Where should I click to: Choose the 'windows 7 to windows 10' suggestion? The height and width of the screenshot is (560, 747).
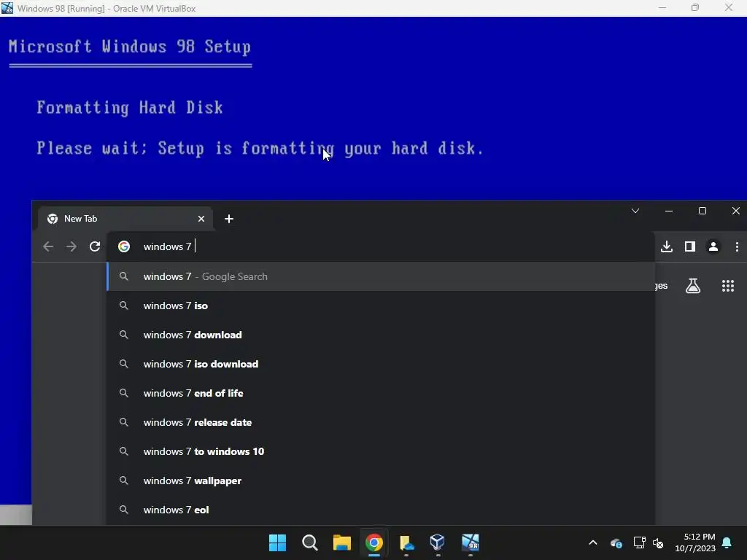tap(381, 451)
